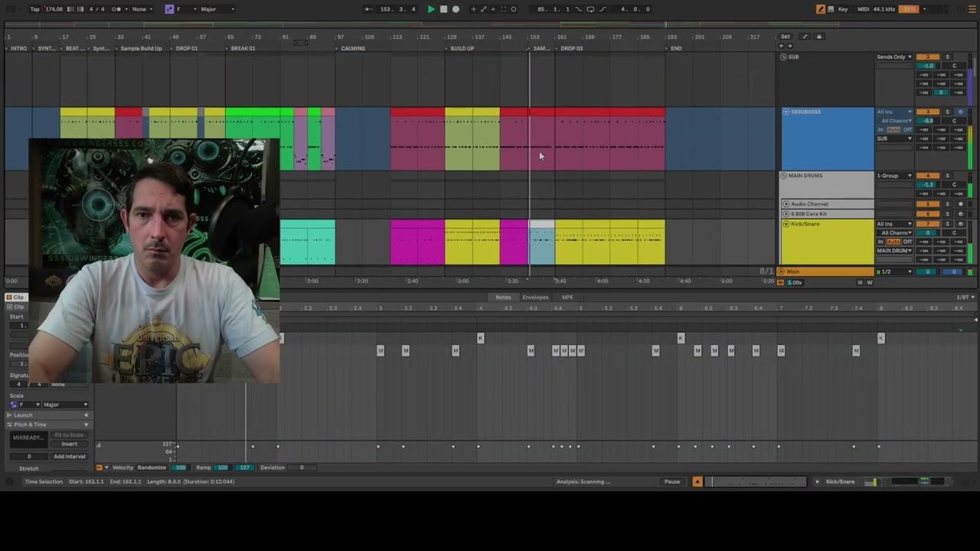Click the Set locator button

click(785, 36)
